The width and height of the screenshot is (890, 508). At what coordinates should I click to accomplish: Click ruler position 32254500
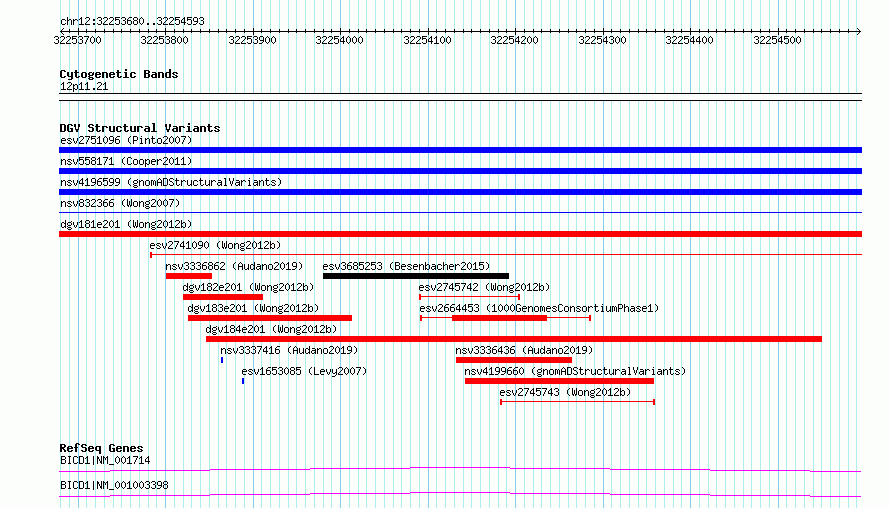[x=778, y=40]
